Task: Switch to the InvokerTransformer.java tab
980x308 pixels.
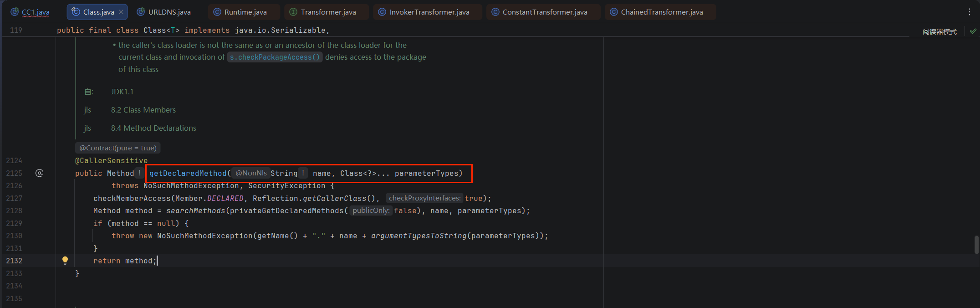Action: point(428,12)
